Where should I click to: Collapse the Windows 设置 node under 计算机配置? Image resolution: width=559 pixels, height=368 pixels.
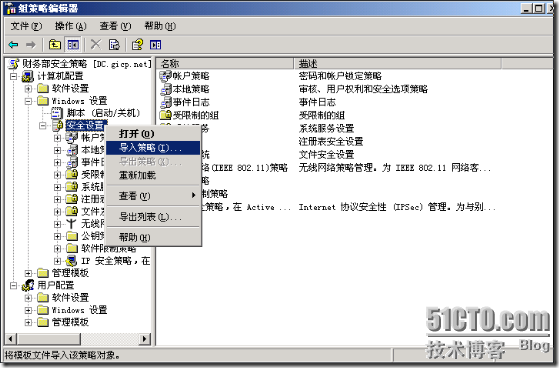click(x=28, y=101)
